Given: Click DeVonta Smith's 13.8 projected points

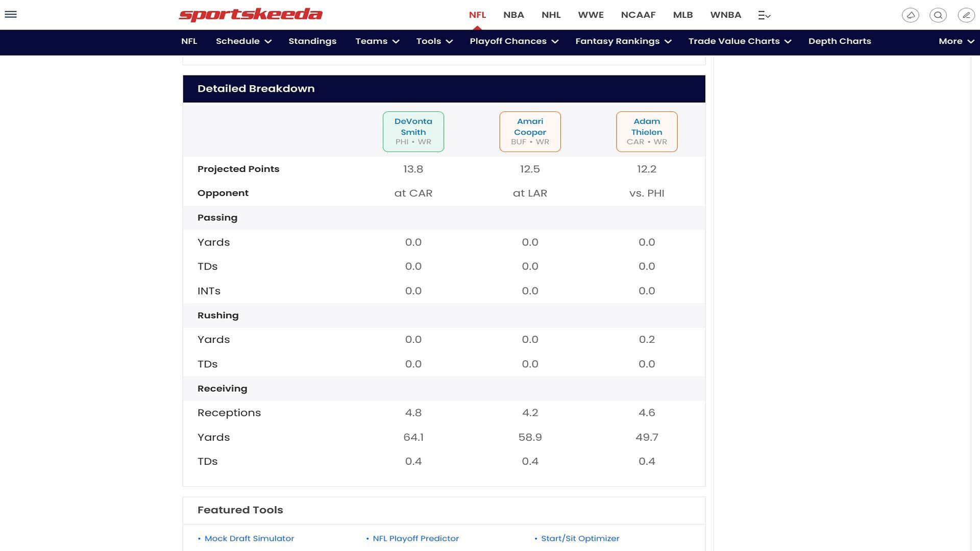Looking at the screenshot, I should 413,169.
